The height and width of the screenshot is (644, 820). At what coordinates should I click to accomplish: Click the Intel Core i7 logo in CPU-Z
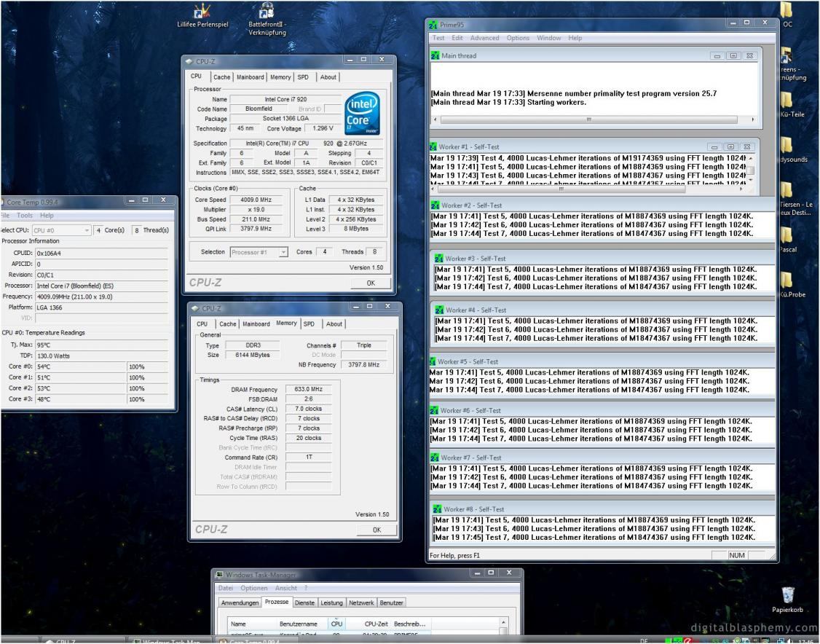point(362,114)
